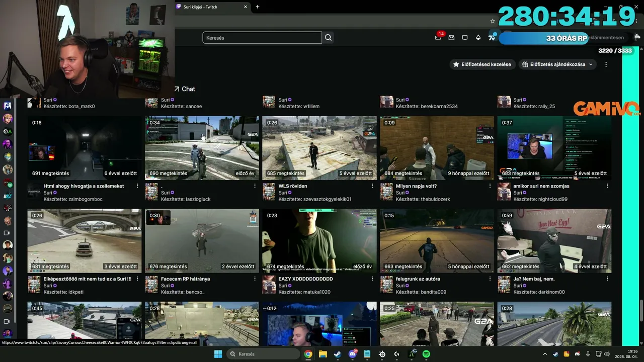Open options for 'WLS röviden' clip
This screenshot has width=644, height=362.
coord(372,186)
